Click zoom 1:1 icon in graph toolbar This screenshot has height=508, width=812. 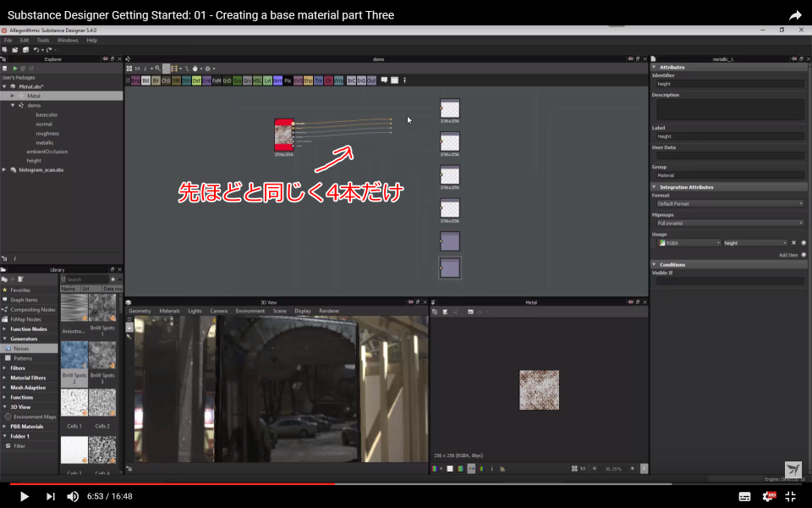(137, 69)
